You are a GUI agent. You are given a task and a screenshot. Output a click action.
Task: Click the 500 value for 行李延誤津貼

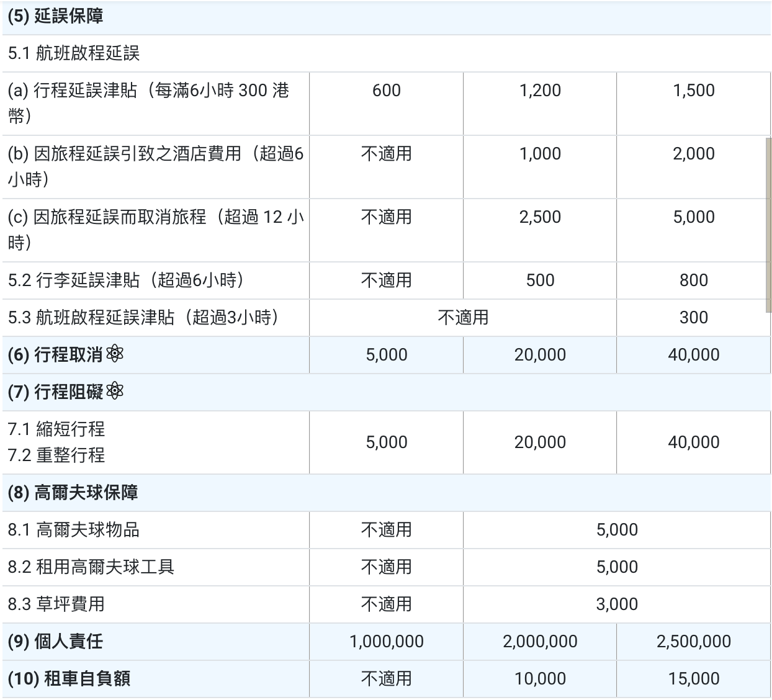[x=540, y=280]
